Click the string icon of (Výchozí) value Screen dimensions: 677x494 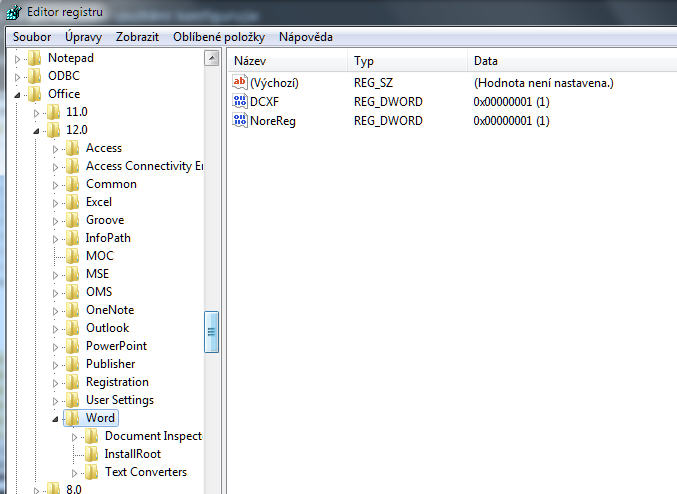pos(240,82)
